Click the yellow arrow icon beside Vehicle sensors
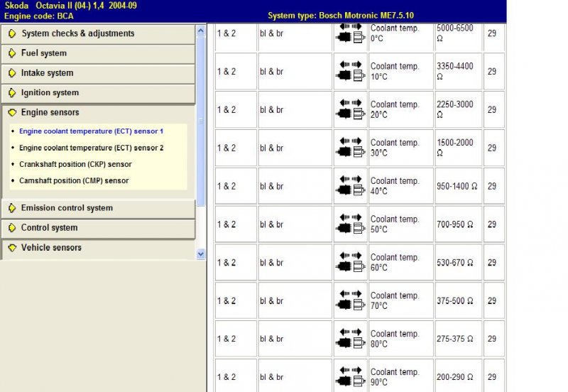This screenshot has width=568, height=392. pyautogui.click(x=12, y=248)
